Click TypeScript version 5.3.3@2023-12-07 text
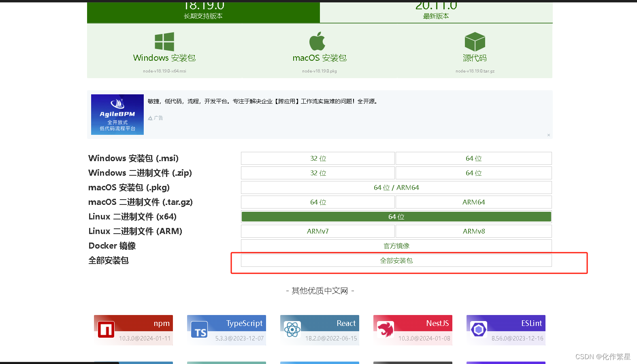637x364 pixels. pyautogui.click(x=240, y=338)
